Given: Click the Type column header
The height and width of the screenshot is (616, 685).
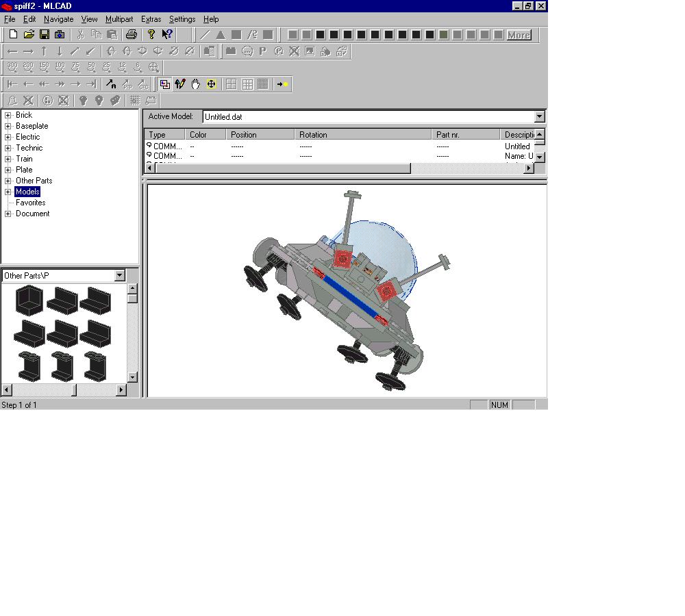Looking at the screenshot, I should (164, 134).
